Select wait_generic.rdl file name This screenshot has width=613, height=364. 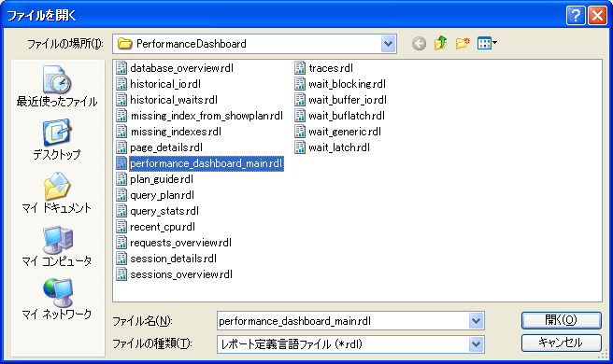345,132
